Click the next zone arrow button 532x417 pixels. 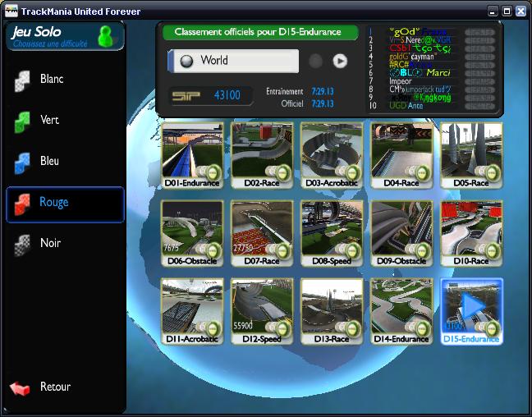coord(340,61)
